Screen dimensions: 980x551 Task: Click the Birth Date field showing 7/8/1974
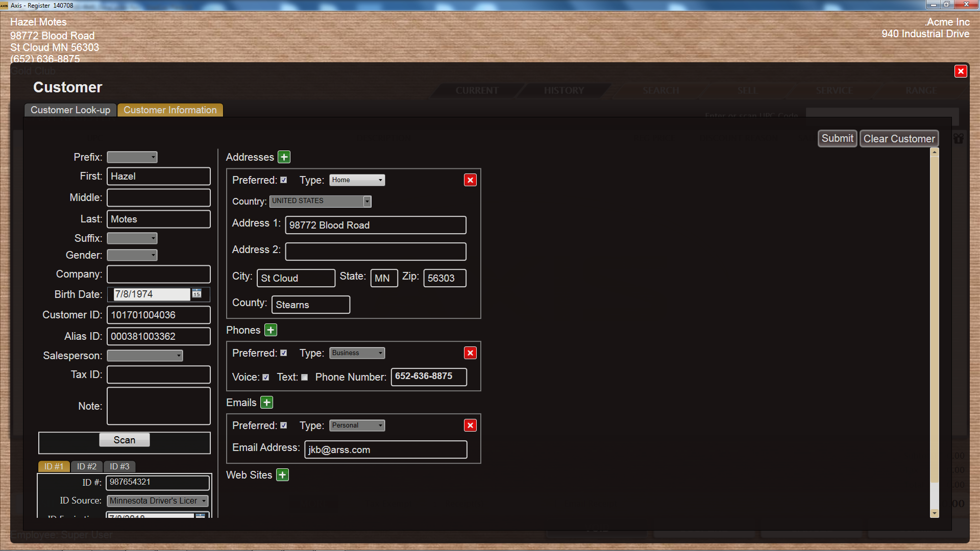tap(152, 294)
